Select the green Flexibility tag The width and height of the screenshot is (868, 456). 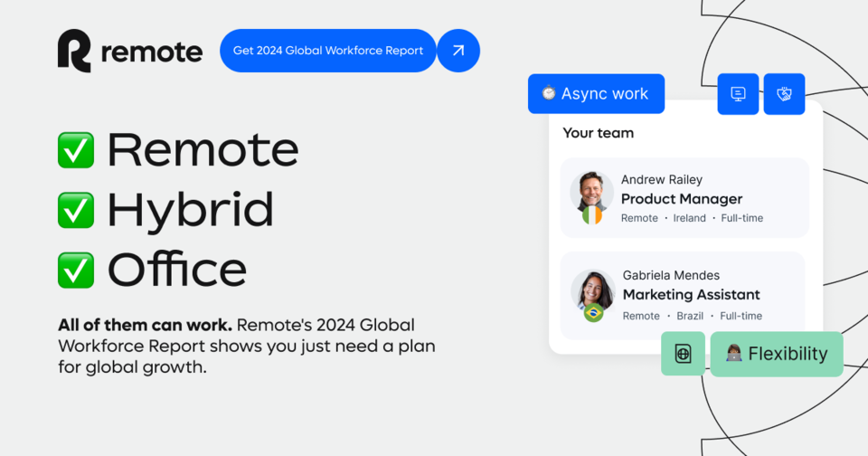tap(776, 354)
